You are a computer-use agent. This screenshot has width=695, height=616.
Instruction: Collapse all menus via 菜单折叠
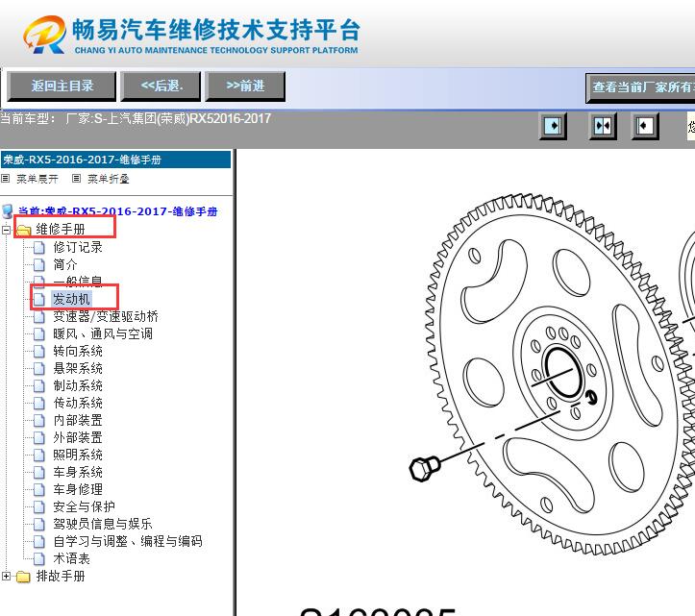[109, 179]
